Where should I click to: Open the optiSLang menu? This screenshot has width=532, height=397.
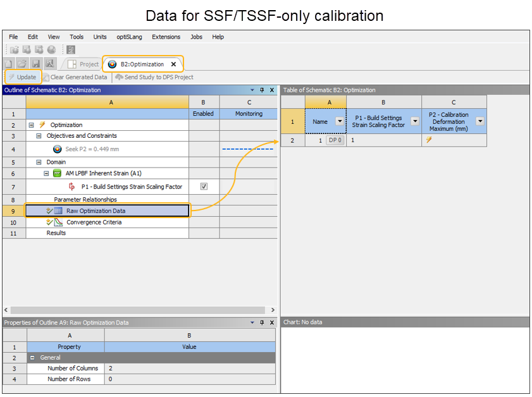click(129, 37)
